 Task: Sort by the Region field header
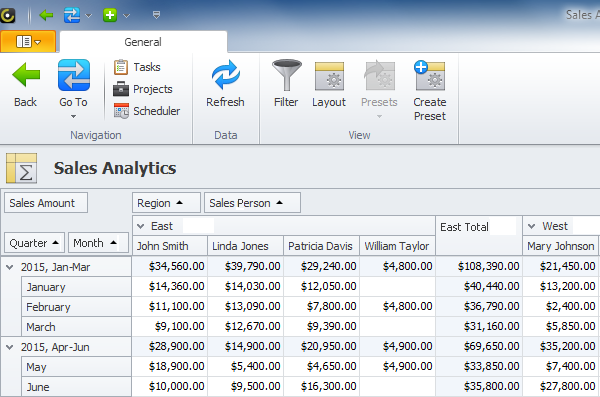pyautogui.click(x=166, y=203)
